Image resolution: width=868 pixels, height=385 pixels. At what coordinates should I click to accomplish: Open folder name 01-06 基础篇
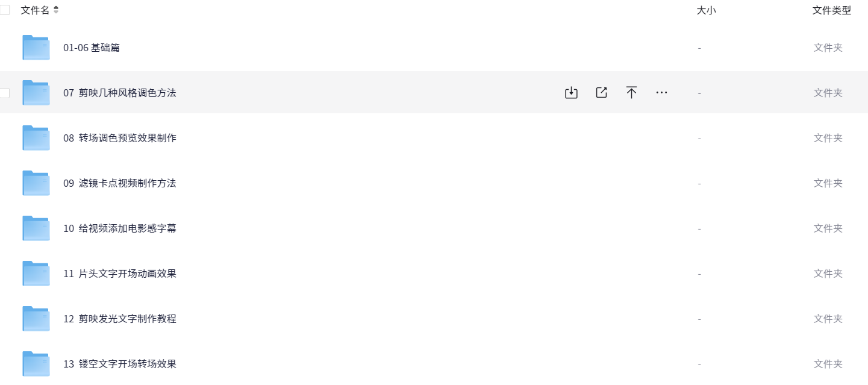[92, 48]
